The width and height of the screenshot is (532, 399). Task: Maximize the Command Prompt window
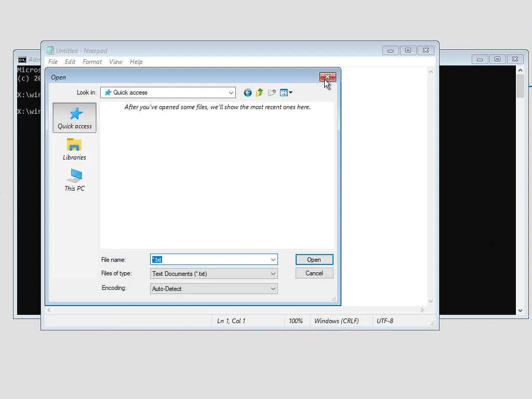pos(497,59)
